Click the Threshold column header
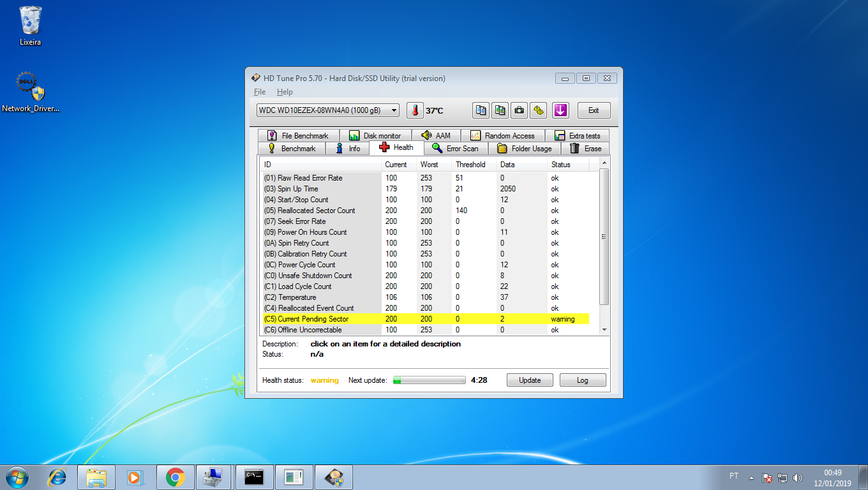868x490 pixels. tap(474, 165)
